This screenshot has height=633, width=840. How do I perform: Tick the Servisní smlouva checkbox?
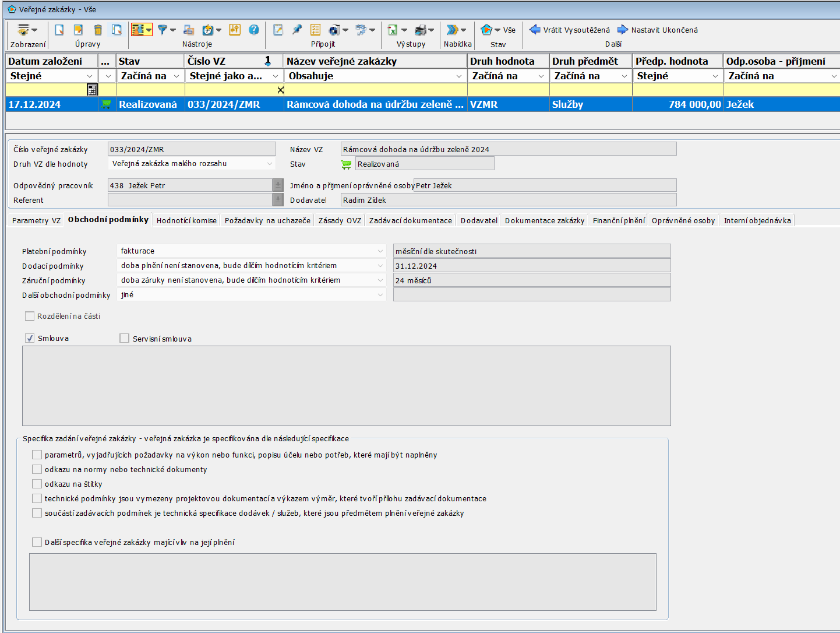(x=124, y=338)
